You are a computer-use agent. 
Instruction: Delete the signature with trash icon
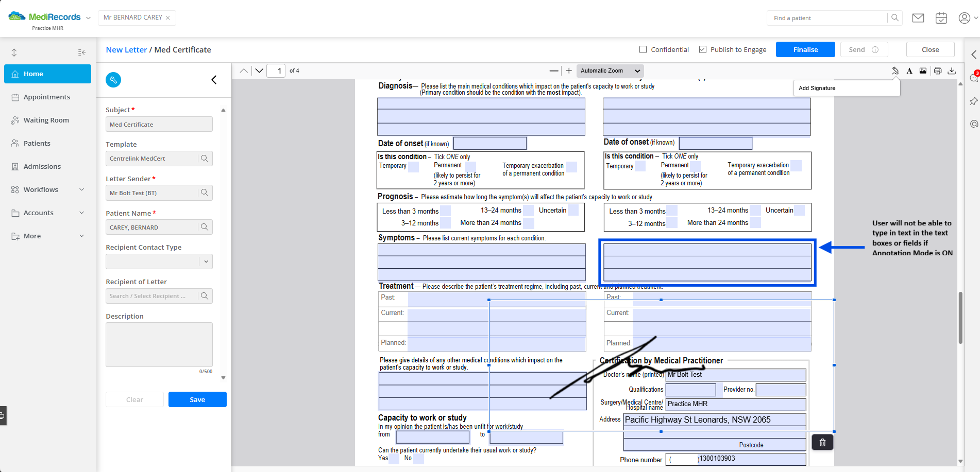tap(822, 442)
